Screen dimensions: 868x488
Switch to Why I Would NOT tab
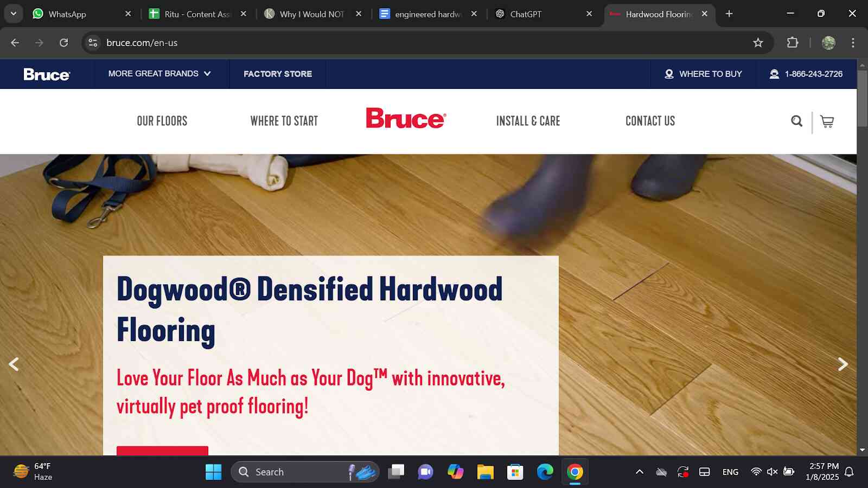tap(312, 14)
